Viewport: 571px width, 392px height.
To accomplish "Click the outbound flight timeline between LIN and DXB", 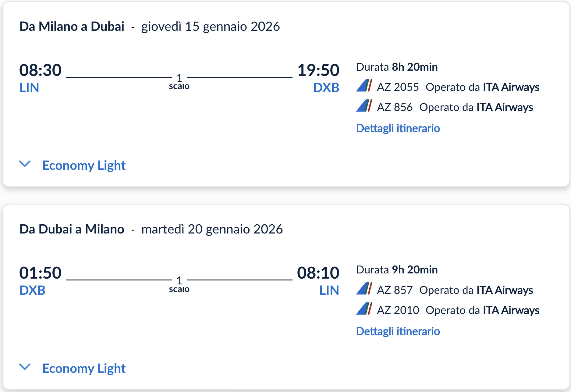I will [x=122, y=77].
